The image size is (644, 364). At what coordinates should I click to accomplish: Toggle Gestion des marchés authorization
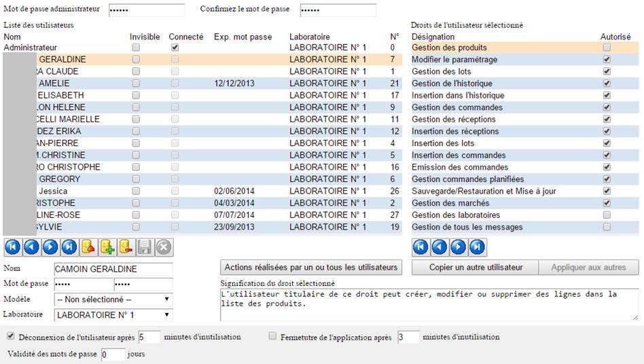click(607, 203)
